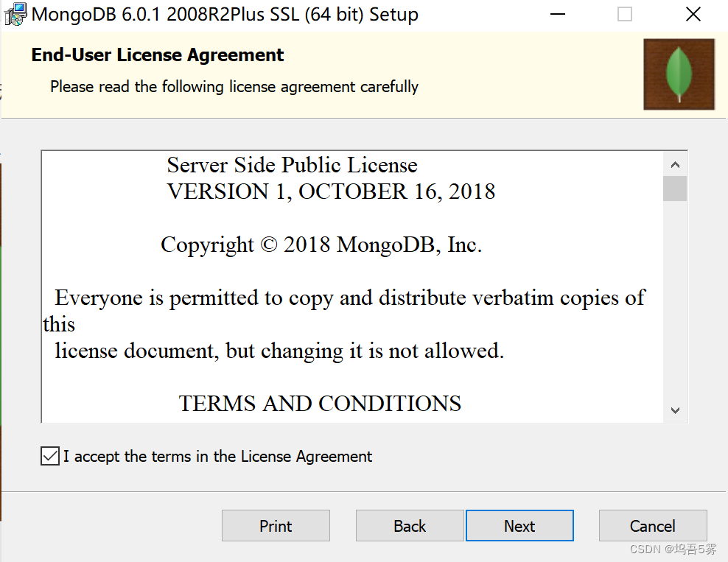Click the license scrollbar thumb
This screenshot has width=728, height=562.
point(675,189)
